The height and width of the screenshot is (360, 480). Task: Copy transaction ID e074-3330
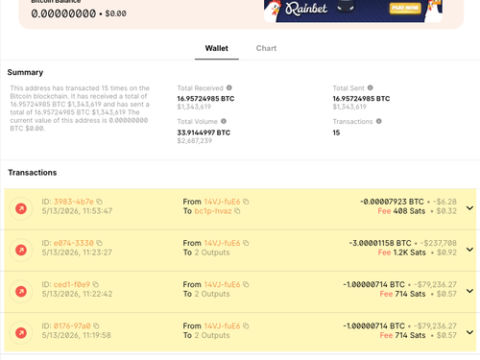tap(99, 243)
